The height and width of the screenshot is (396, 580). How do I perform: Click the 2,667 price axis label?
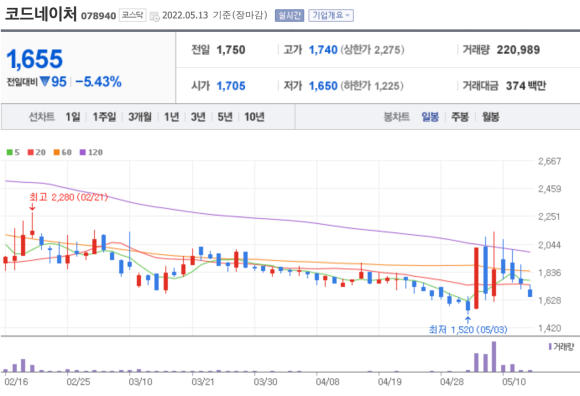549,161
